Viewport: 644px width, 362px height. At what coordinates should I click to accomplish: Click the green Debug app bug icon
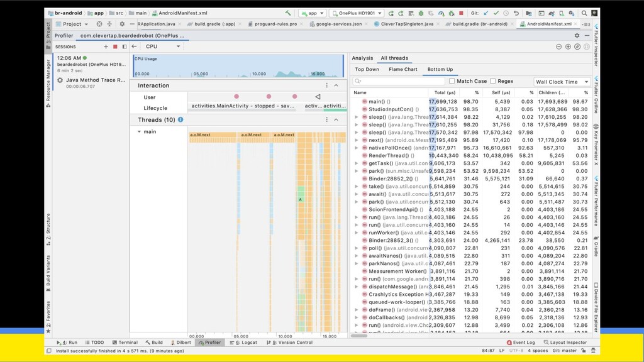pyautogui.click(x=421, y=13)
